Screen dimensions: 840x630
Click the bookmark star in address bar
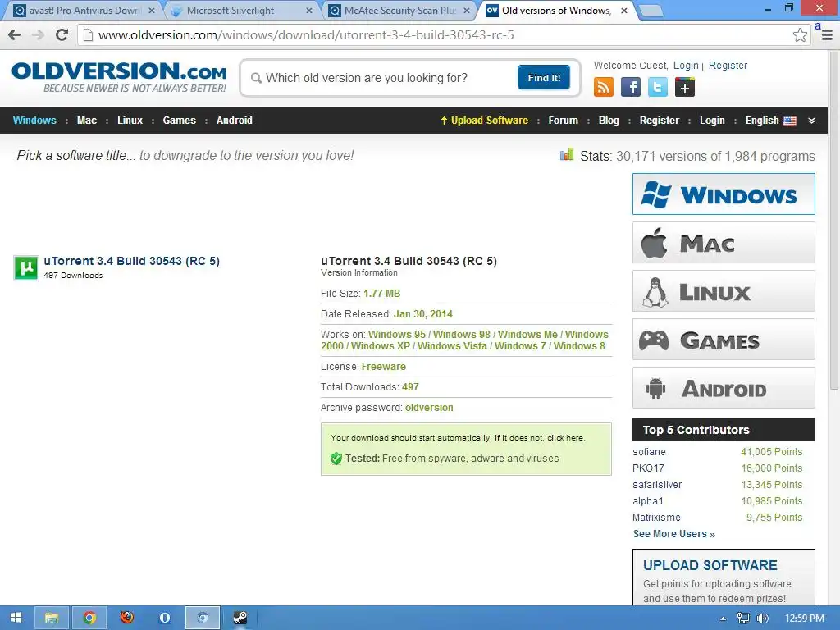pos(800,35)
